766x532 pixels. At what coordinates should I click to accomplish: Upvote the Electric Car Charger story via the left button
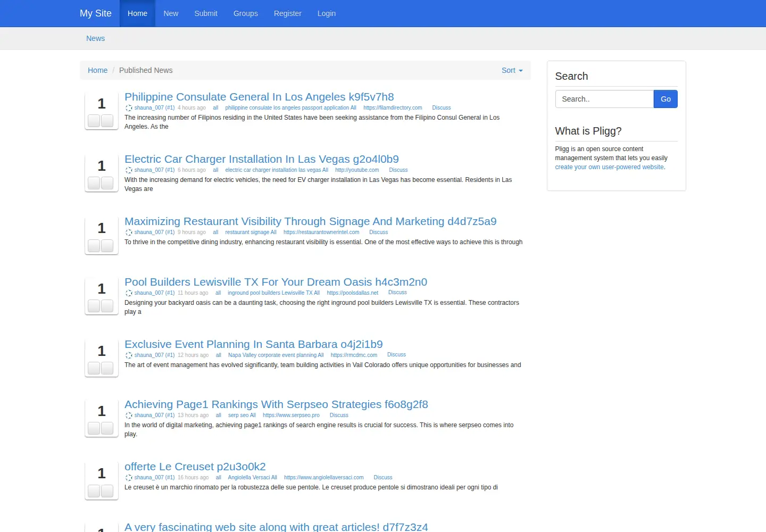(x=94, y=183)
